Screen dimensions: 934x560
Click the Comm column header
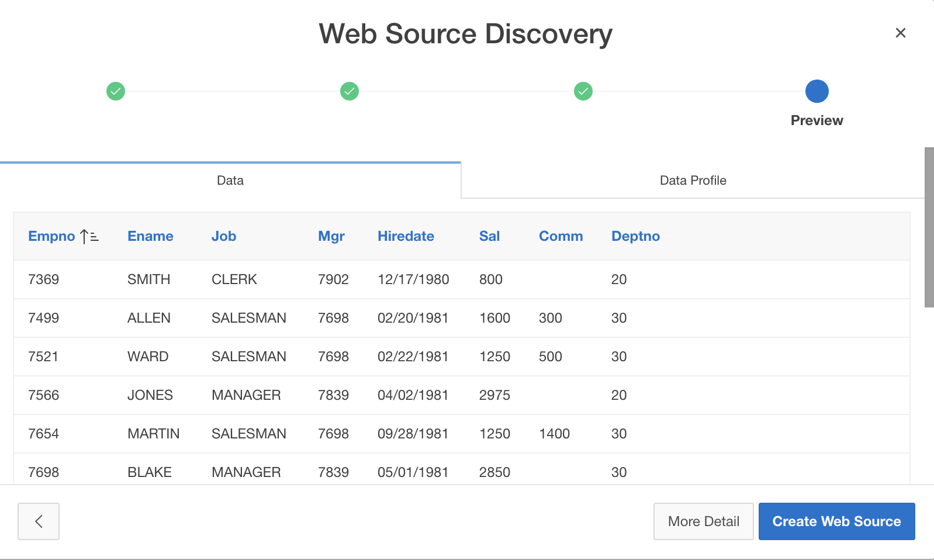(x=561, y=236)
